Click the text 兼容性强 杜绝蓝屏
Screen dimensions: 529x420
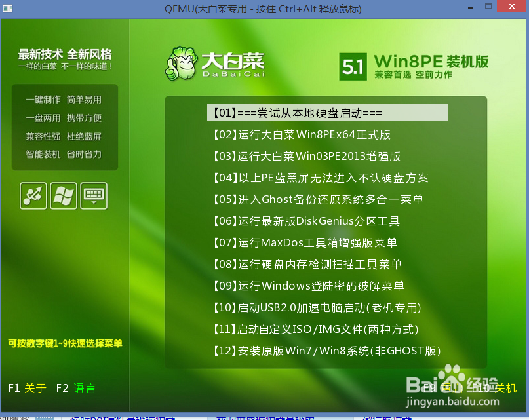coord(64,136)
